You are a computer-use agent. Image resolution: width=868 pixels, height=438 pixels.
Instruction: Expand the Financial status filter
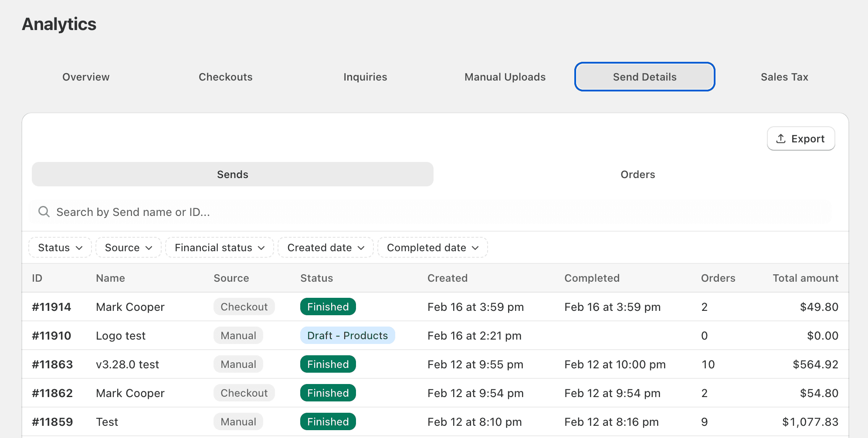(x=219, y=247)
